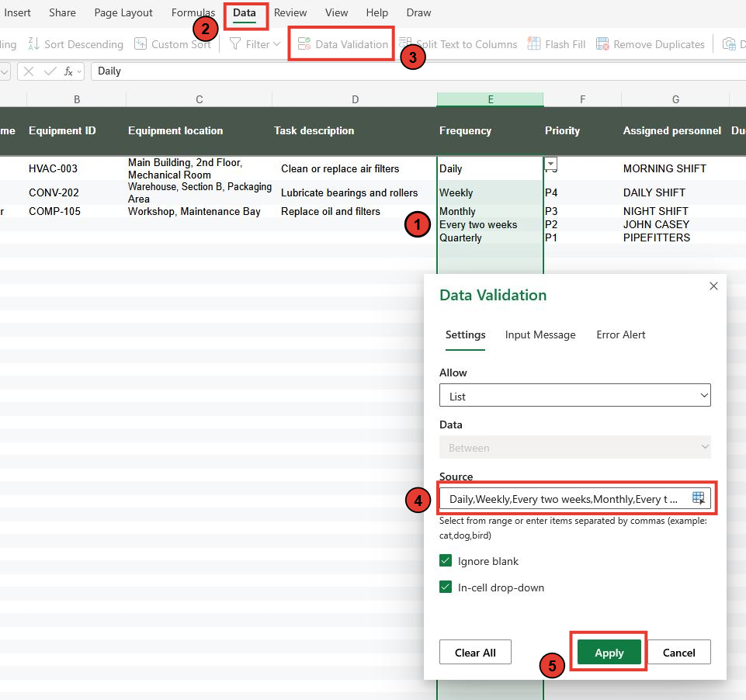Viewport: 746px width, 700px height.
Task: Open the Data Validation tool on the ribbon
Action: coord(341,44)
